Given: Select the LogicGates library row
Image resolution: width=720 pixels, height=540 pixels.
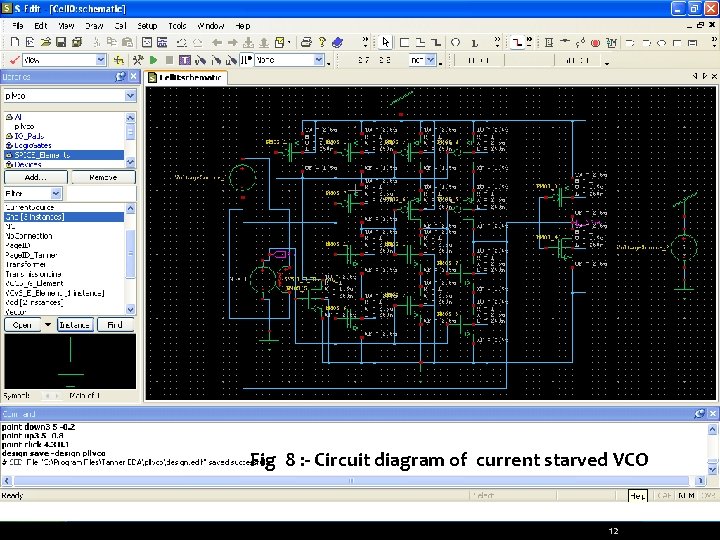Looking at the screenshot, I should (x=64, y=145).
